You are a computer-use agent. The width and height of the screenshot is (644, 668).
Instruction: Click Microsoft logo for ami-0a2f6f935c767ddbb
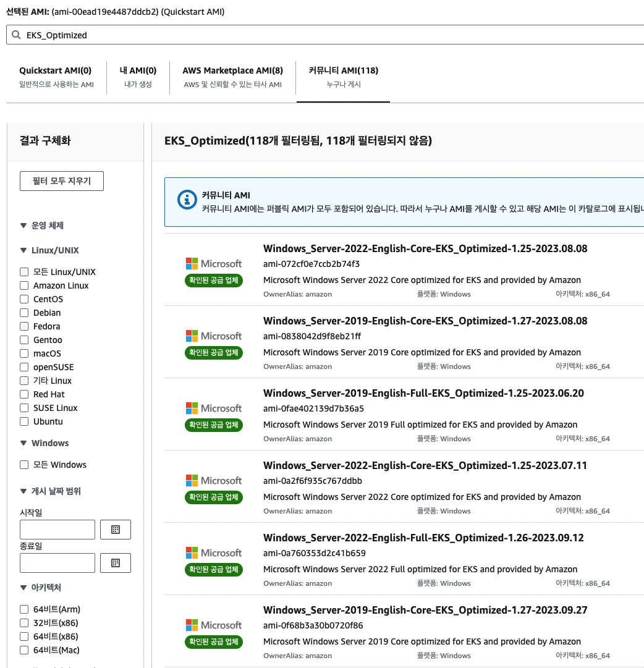pos(213,481)
